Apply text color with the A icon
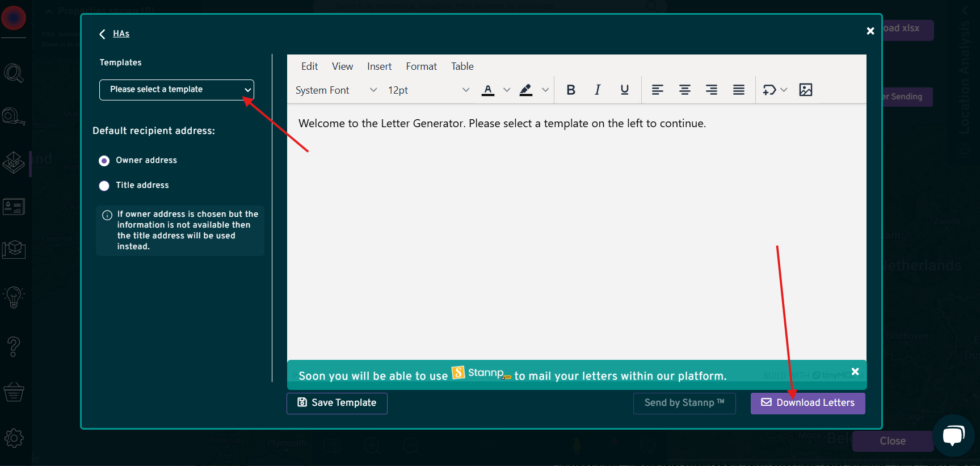Image resolution: width=980 pixels, height=466 pixels. (x=488, y=90)
